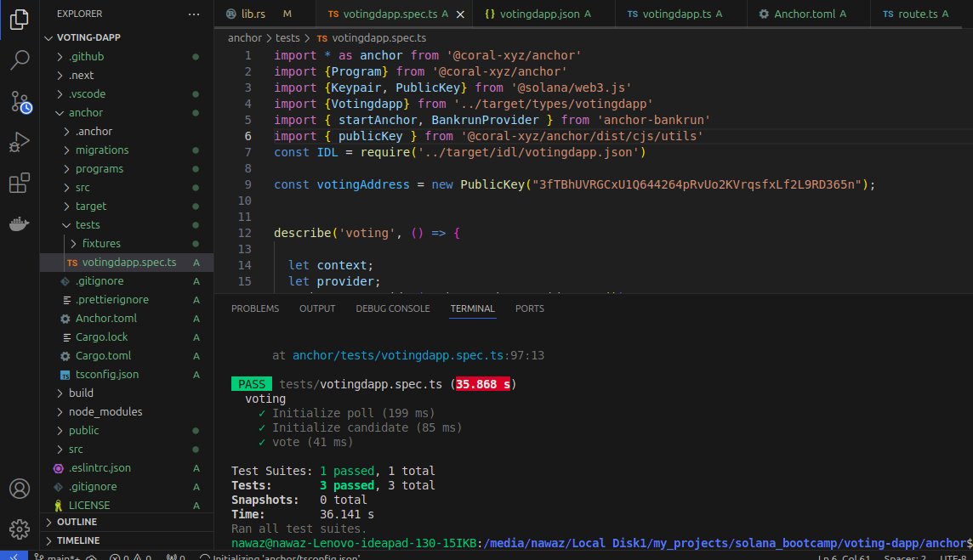
Task: Click the anchor breadcrumb segment
Action: (x=244, y=38)
